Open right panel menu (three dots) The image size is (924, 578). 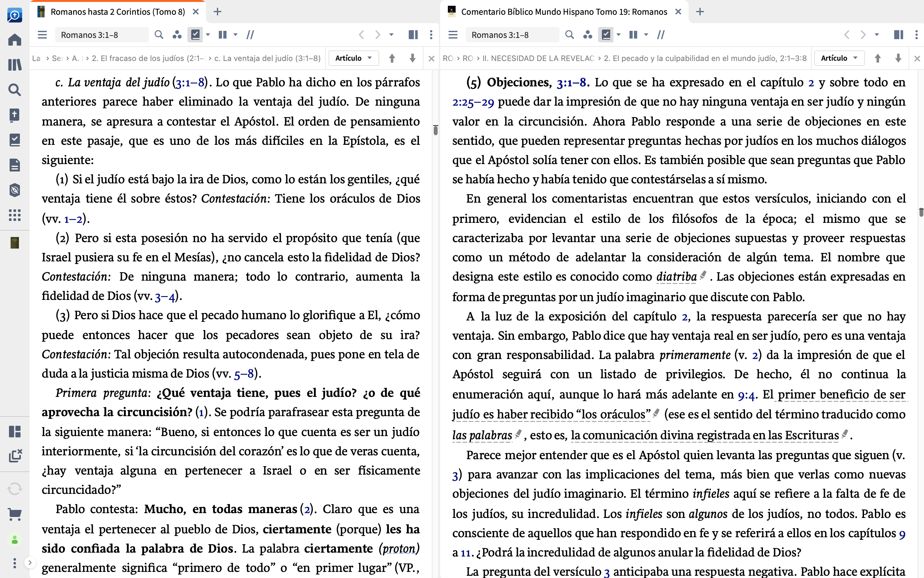[916, 35]
